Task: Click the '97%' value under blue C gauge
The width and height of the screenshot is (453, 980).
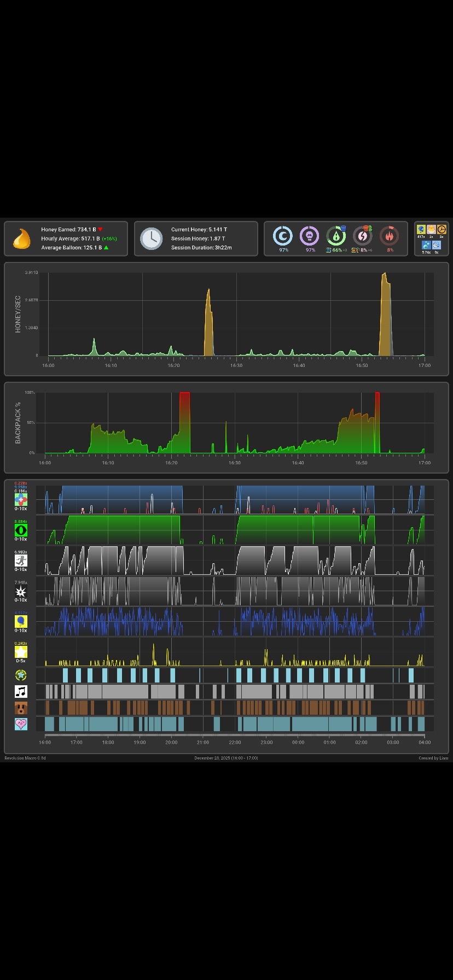Action: pos(283,250)
